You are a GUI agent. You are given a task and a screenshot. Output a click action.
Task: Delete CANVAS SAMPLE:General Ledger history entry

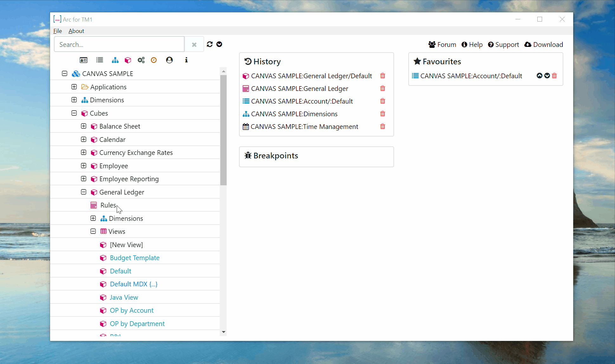click(383, 88)
